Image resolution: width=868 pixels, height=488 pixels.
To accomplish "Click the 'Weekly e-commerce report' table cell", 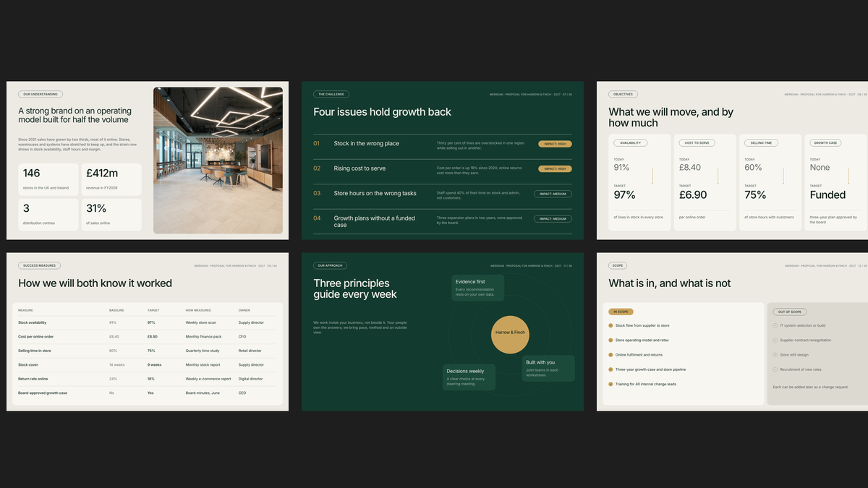I will coord(208,379).
